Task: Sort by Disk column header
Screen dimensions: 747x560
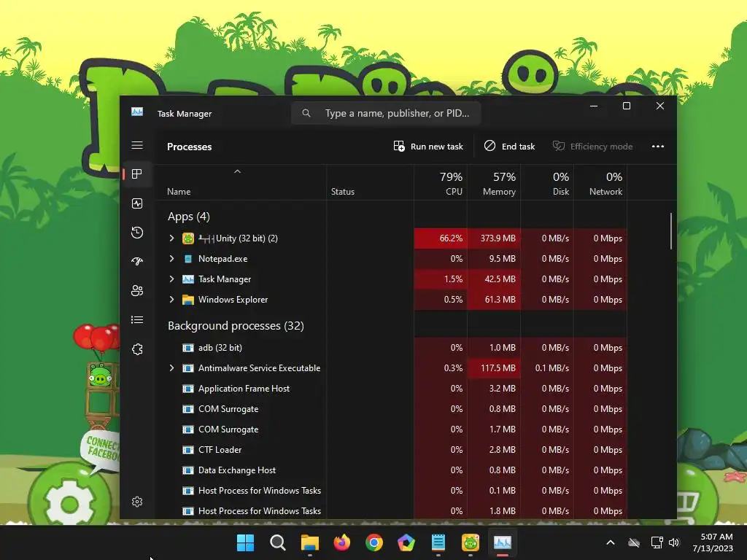Action: pos(547,183)
